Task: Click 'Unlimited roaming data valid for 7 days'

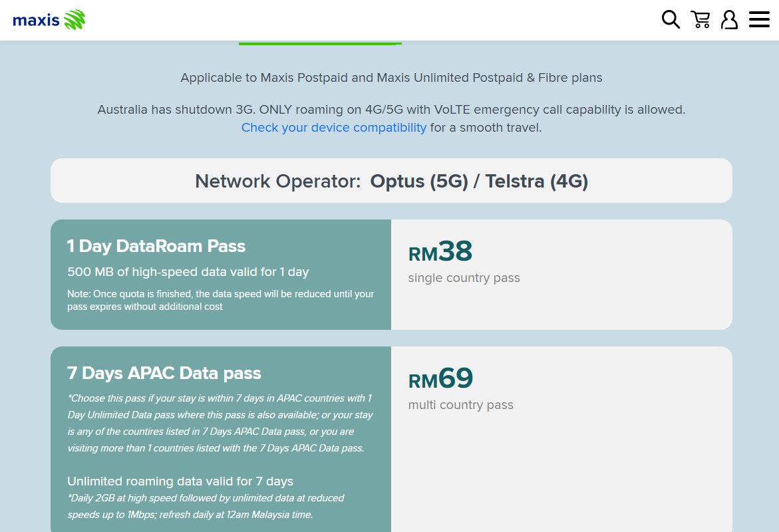Action: 180,481
